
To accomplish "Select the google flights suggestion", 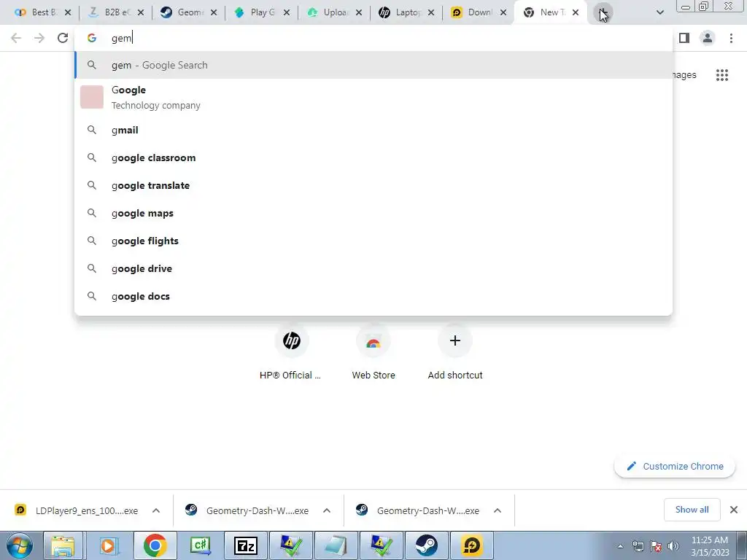I will tap(373, 241).
